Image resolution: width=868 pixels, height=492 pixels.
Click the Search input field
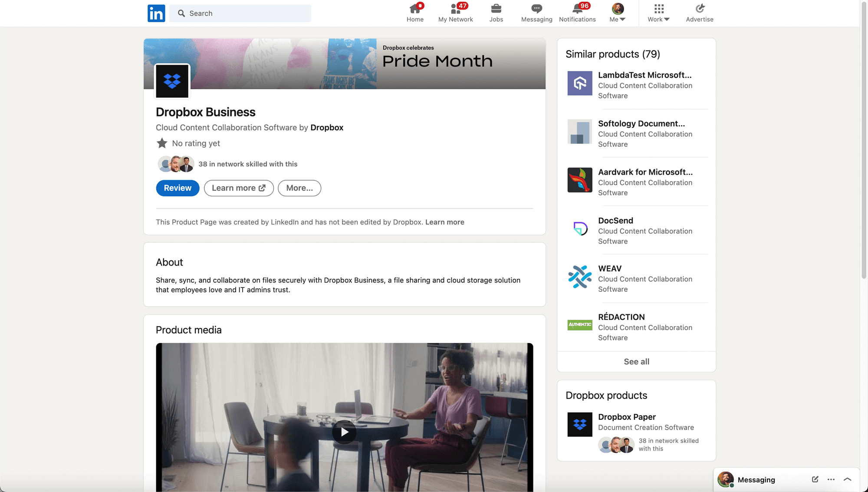click(240, 13)
